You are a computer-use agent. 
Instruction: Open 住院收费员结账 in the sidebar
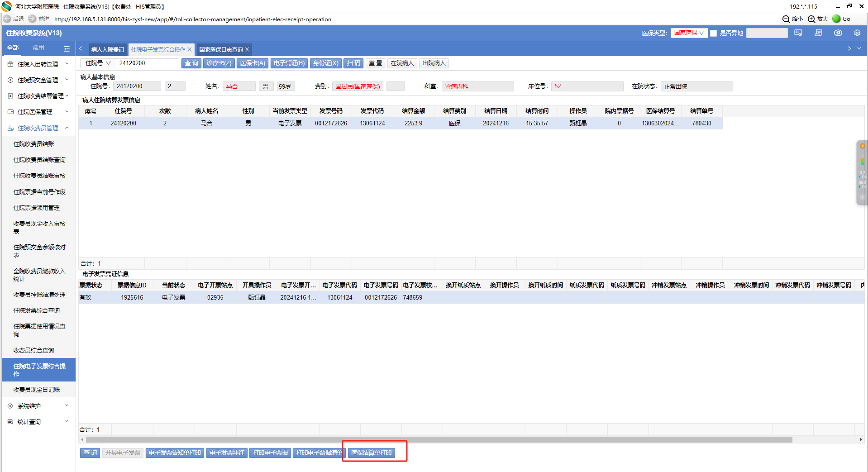click(34, 144)
